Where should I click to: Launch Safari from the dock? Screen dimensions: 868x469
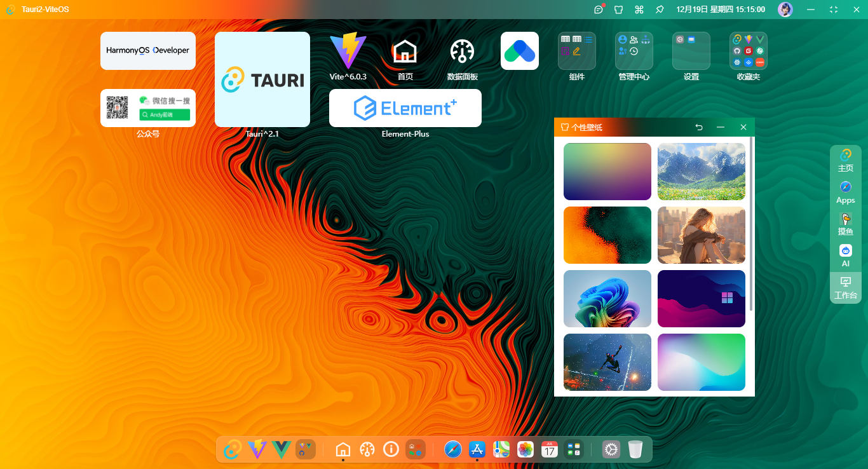[452, 449]
